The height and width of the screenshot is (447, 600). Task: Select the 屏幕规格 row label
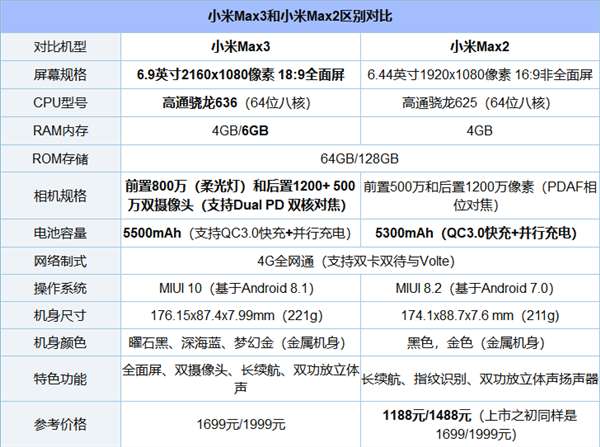click(60, 75)
